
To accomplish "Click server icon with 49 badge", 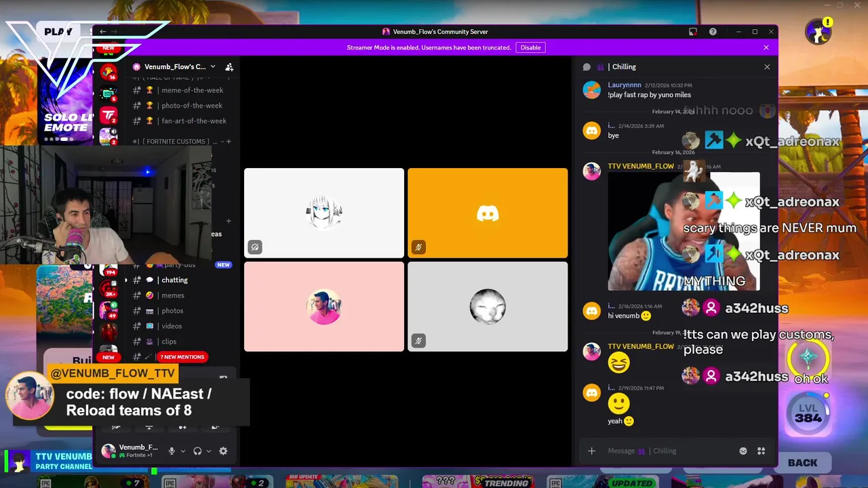I will tap(108, 310).
